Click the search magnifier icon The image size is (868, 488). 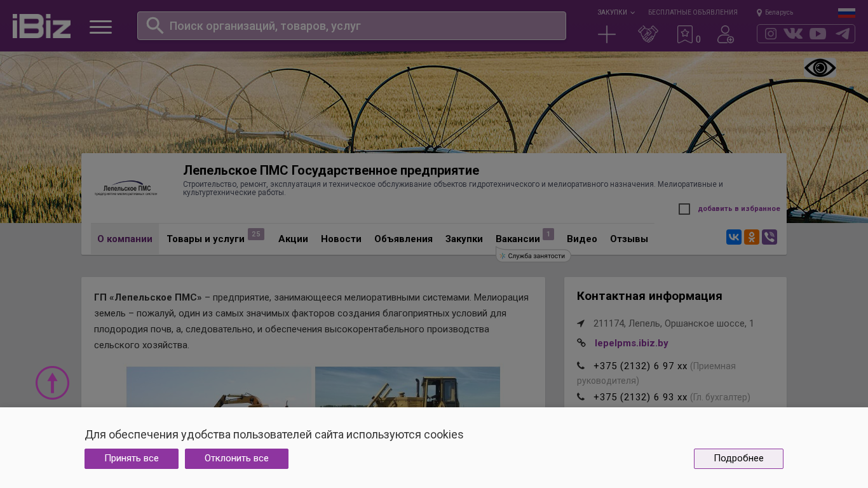[155, 25]
